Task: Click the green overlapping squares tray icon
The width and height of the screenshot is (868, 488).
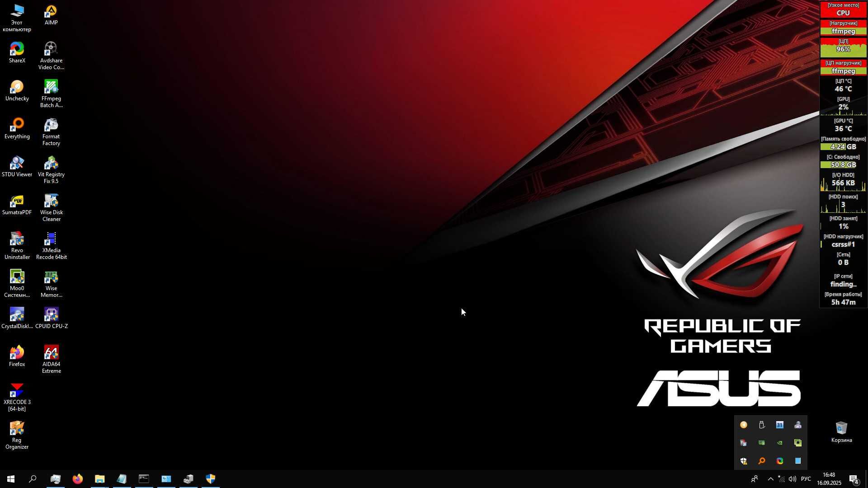Action: coord(798,443)
